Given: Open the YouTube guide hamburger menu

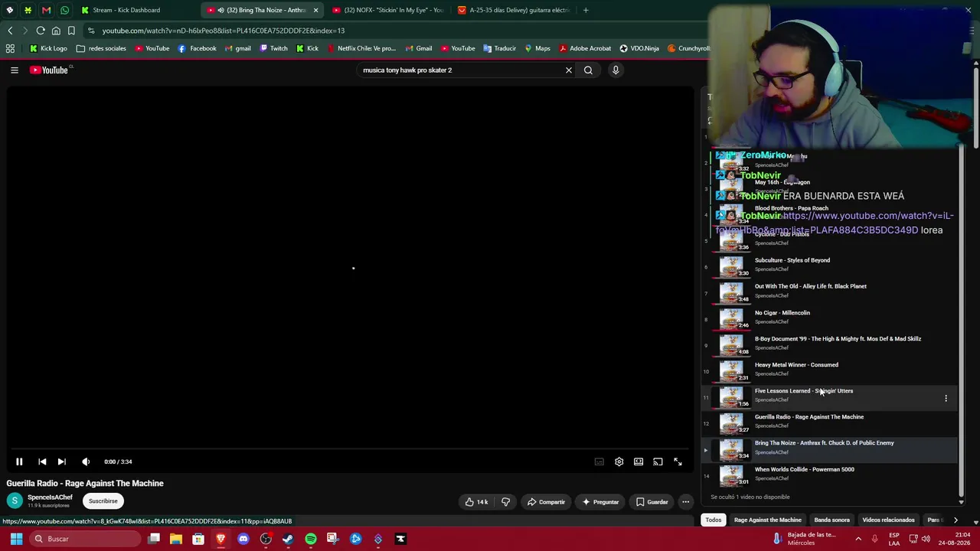Looking at the screenshot, I should [14, 70].
